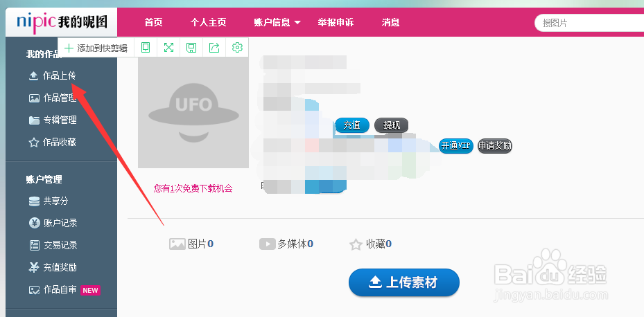The image size is (644, 317).
Task: Click the star icon beside 作品收藏
Action: coord(33,143)
